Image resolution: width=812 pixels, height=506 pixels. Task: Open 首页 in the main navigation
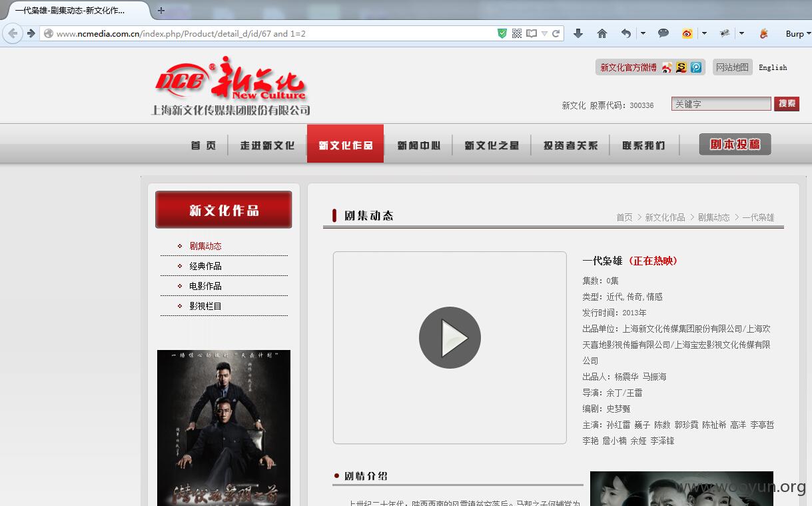[x=203, y=145]
